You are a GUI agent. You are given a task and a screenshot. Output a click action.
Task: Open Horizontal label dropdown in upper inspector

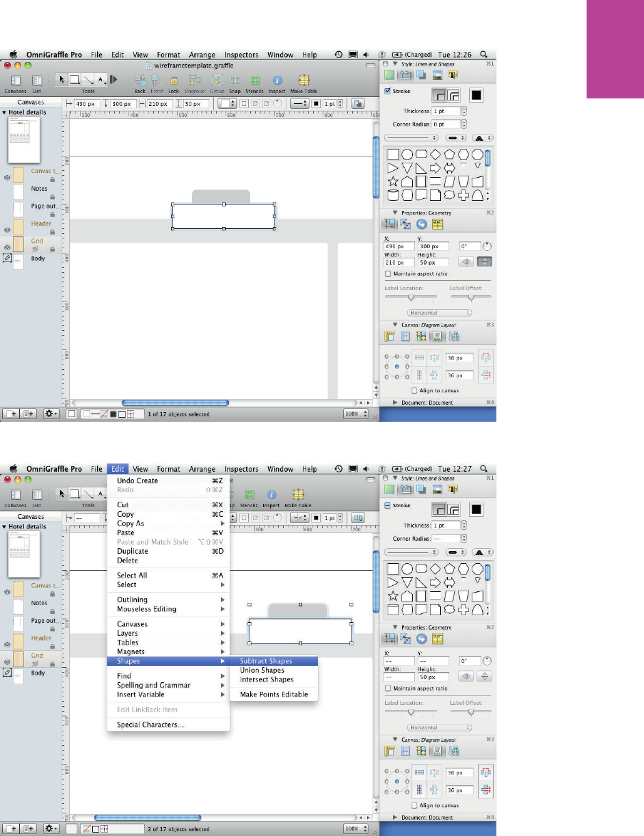click(440, 312)
